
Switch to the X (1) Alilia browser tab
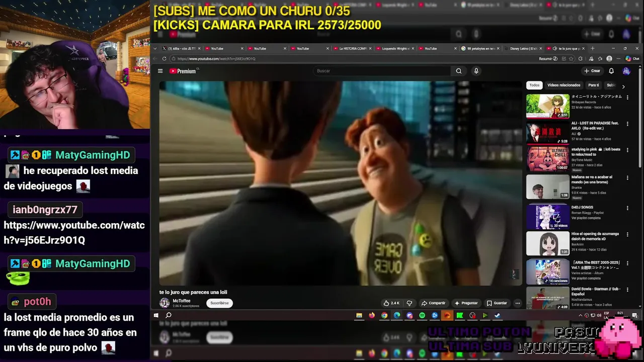click(x=181, y=48)
